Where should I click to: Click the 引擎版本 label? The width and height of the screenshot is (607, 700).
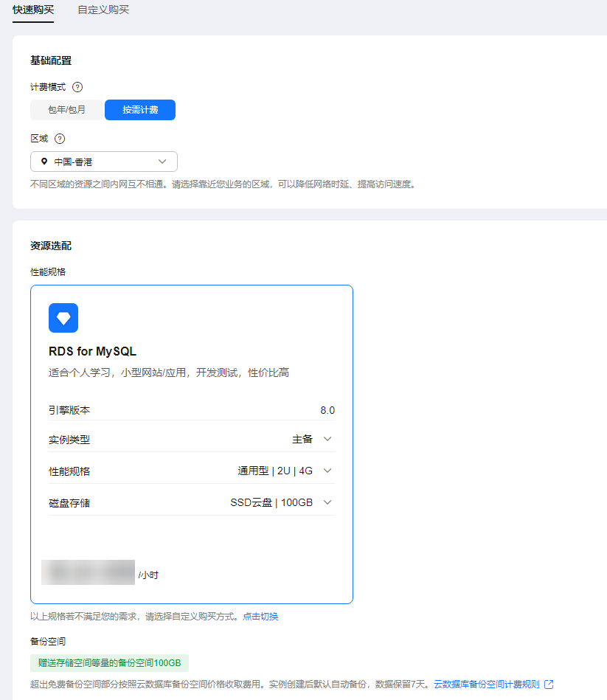point(69,410)
